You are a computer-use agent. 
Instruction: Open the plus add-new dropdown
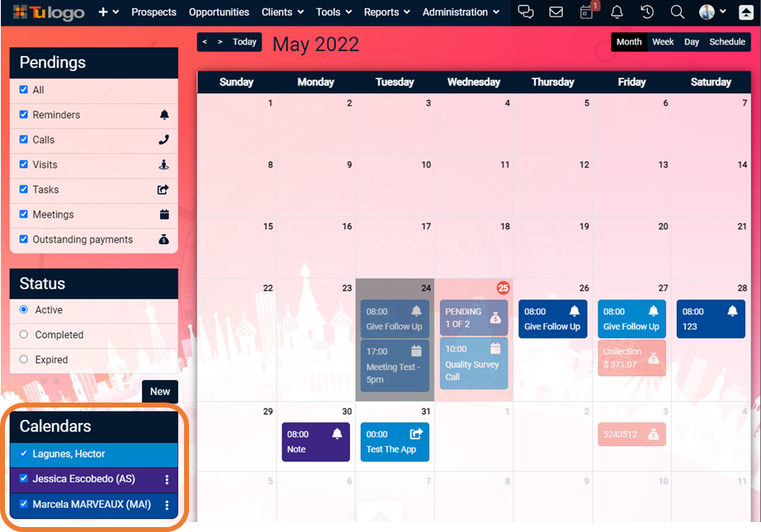[108, 12]
